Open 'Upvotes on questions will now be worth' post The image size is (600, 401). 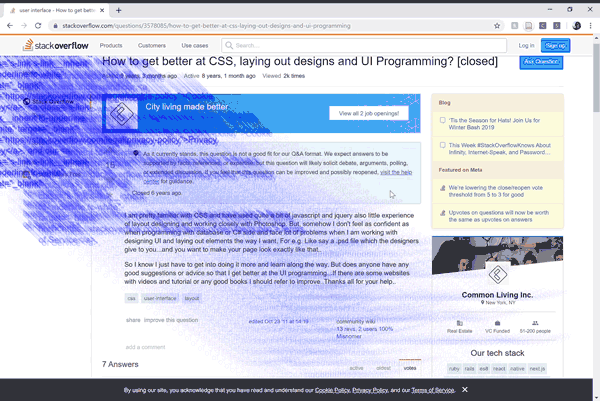(x=499, y=216)
